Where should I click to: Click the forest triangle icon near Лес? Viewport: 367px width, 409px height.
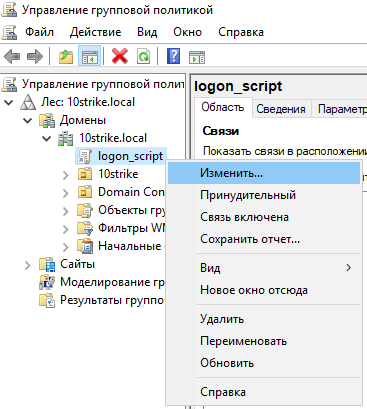coord(28,102)
